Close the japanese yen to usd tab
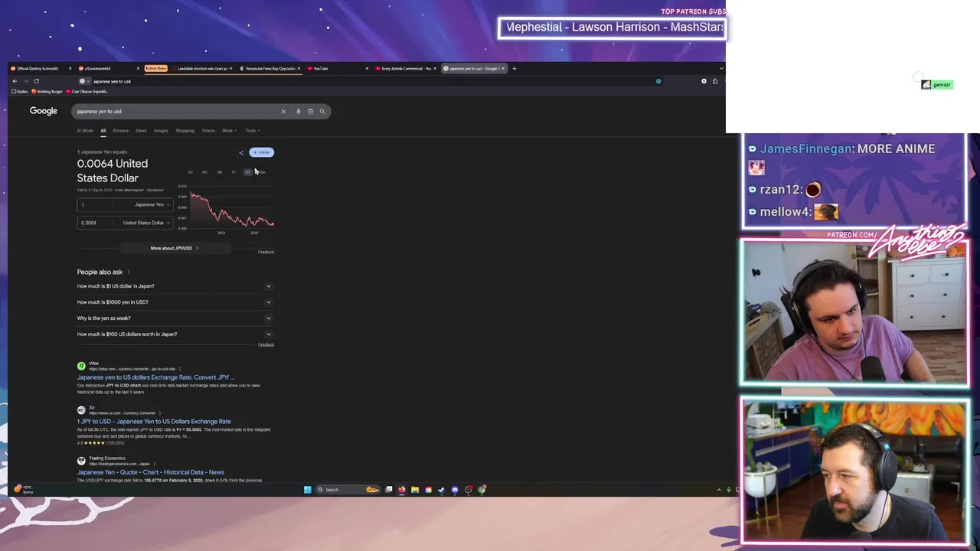 [x=503, y=68]
